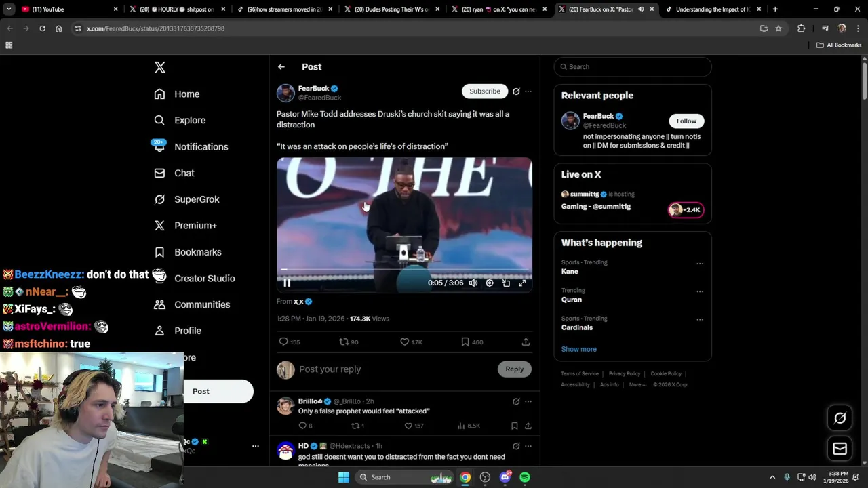Bookmark this page with the star

click(x=778, y=28)
